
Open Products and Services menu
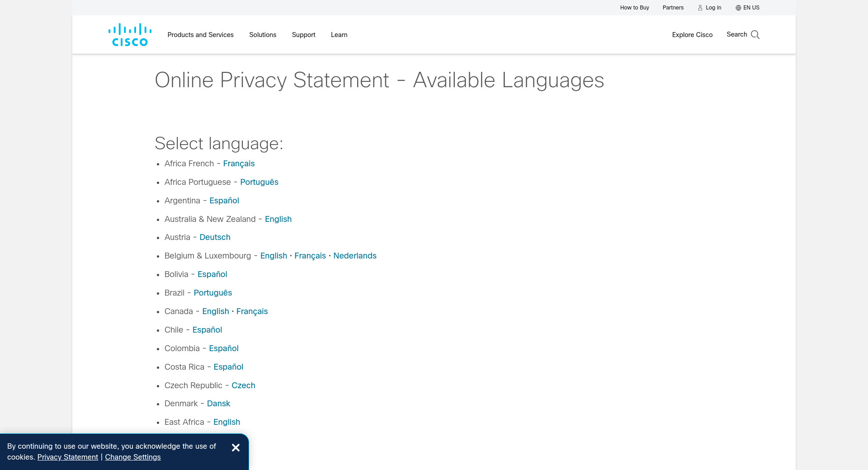pyautogui.click(x=200, y=35)
